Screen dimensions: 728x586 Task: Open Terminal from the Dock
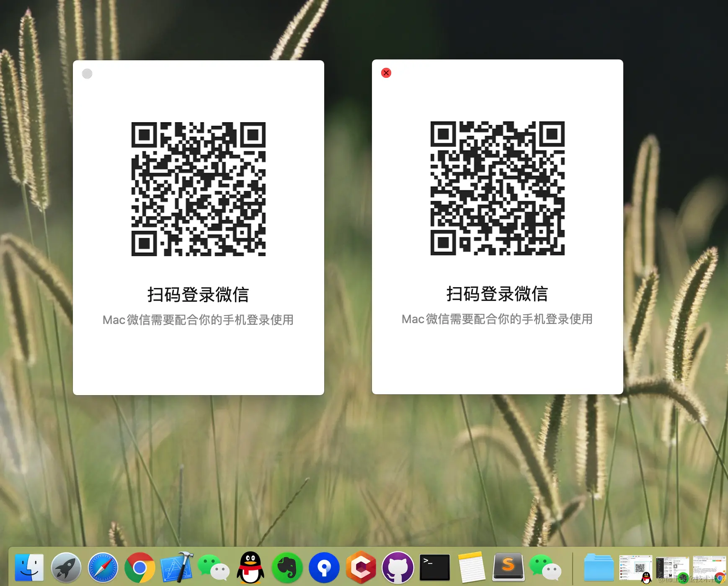click(x=435, y=568)
